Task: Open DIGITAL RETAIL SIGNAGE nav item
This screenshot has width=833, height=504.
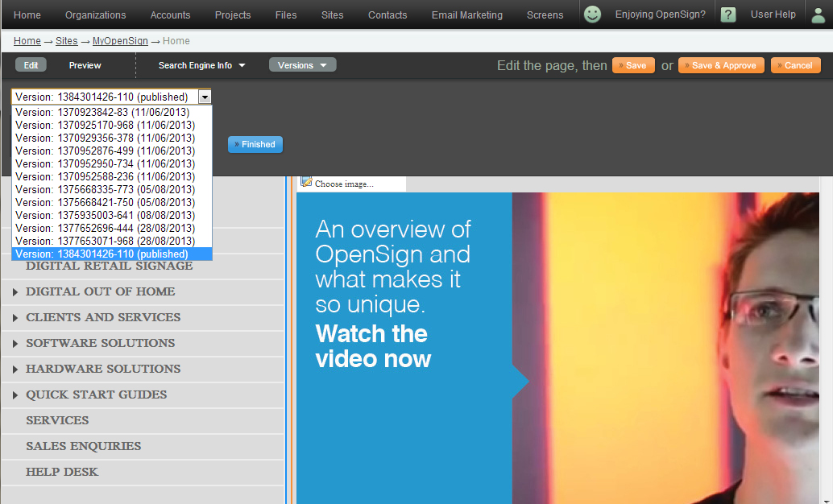Action: tap(109, 266)
